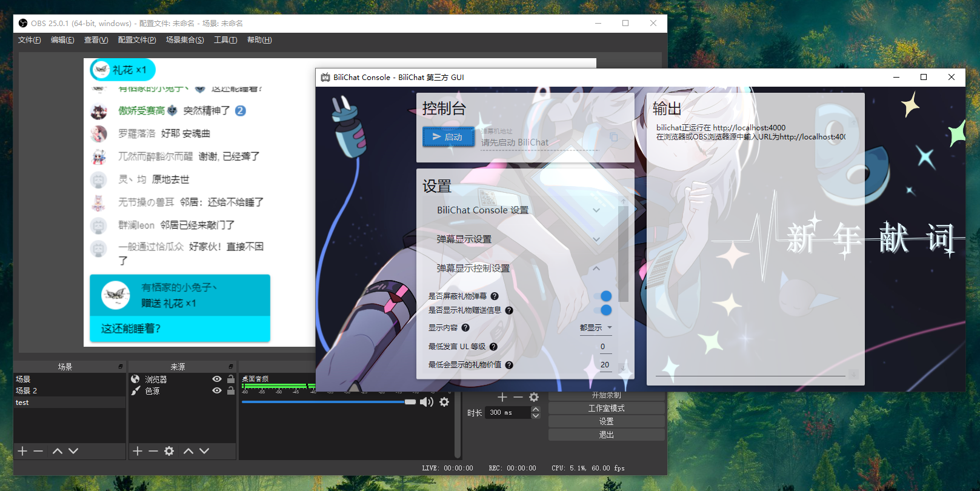Click the 退出 button in OBS
Viewport: 980px width, 491px height.
pyautogui.click(x=607, y=435)
